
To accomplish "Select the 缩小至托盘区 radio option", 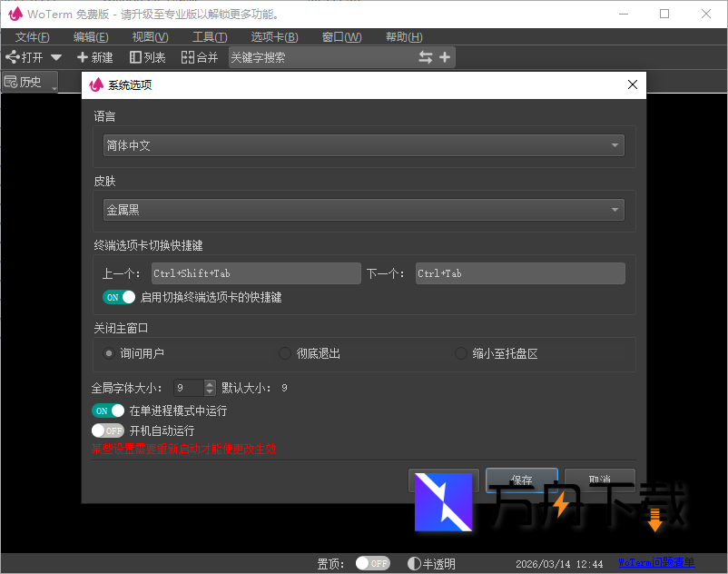I will tap(460, 353).
